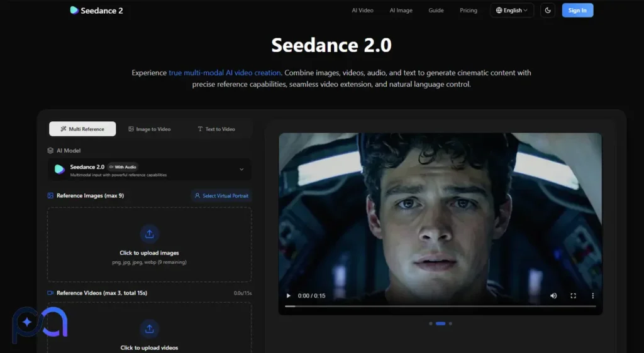Click the png, jpg, jpeg, webp formats text
Screen dimensions: 644x353
[149, 262]
